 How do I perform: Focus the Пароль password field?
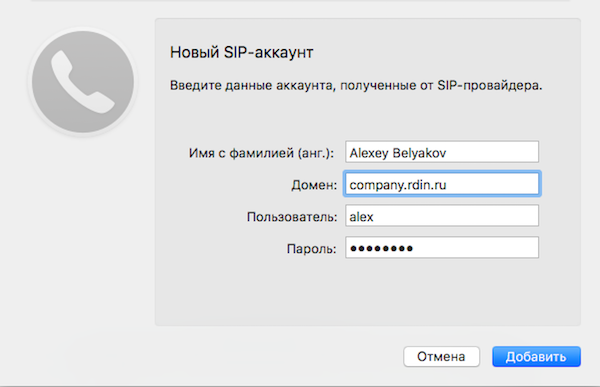coord(442,248)
